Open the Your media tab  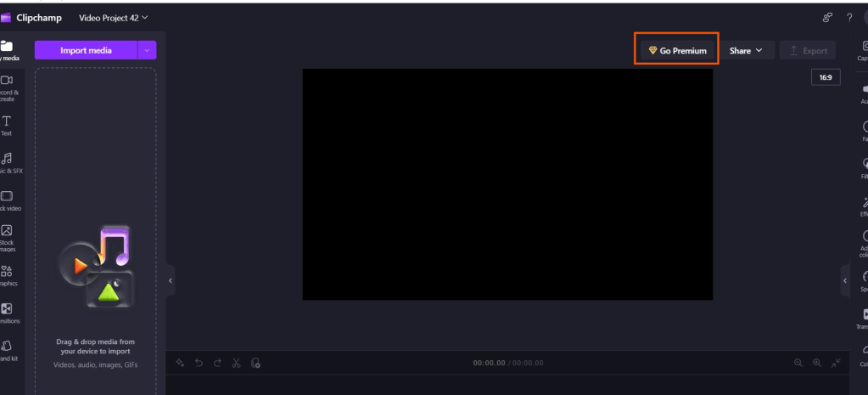coord(7,50)
